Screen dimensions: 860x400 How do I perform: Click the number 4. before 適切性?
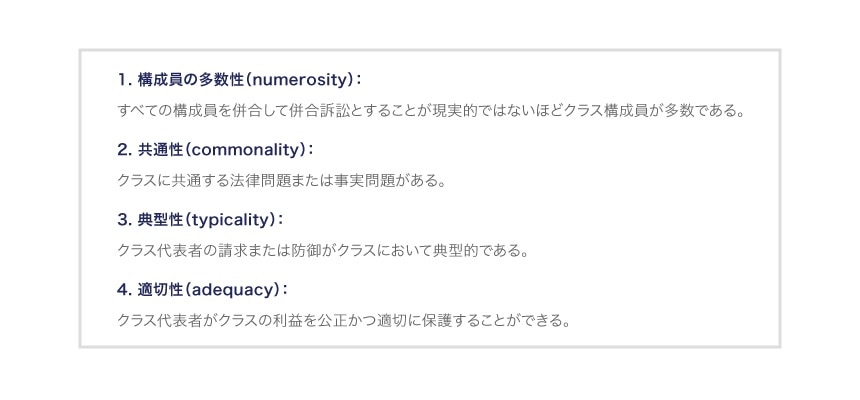click(x=125, y=289)
